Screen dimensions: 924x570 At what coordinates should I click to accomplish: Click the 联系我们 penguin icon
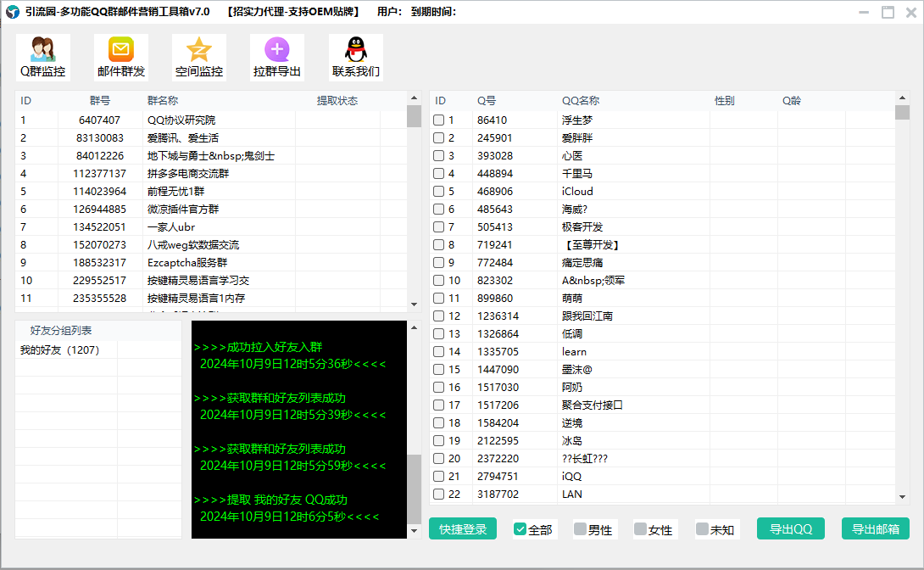tap(356, 58)
